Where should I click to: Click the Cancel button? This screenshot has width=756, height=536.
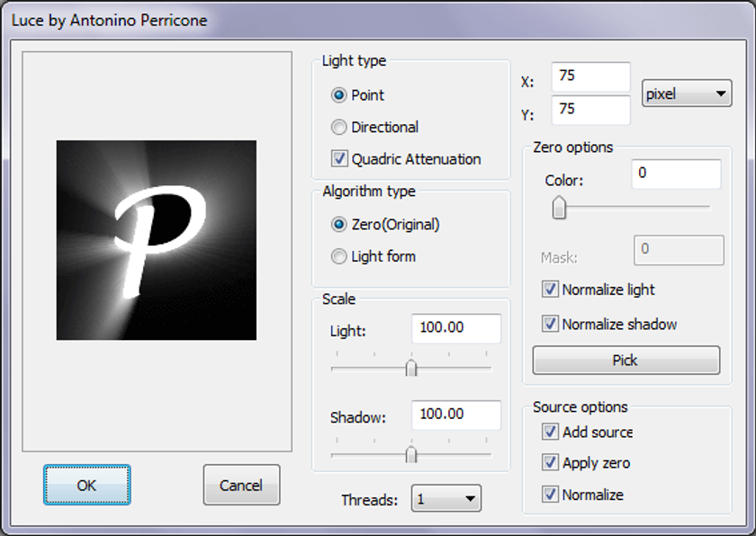241,485
